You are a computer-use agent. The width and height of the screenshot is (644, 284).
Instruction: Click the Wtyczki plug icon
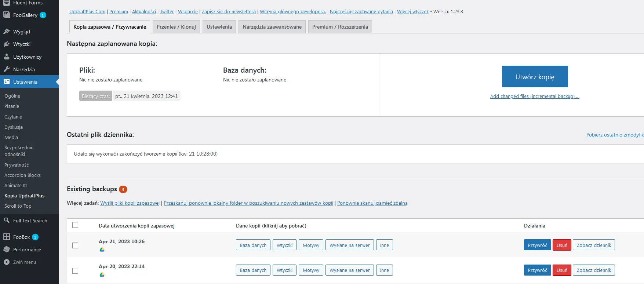(x=7, y=44)
